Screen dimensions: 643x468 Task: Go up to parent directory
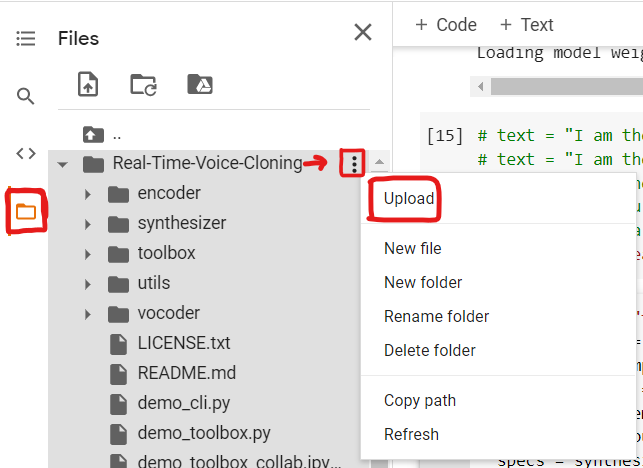[x=93, y=135]
